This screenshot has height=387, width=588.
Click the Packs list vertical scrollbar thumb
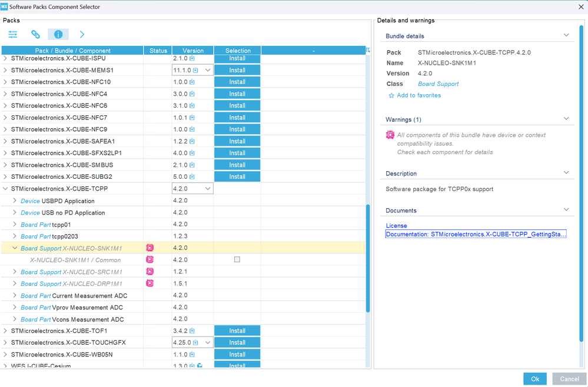(x=368, y=258)
